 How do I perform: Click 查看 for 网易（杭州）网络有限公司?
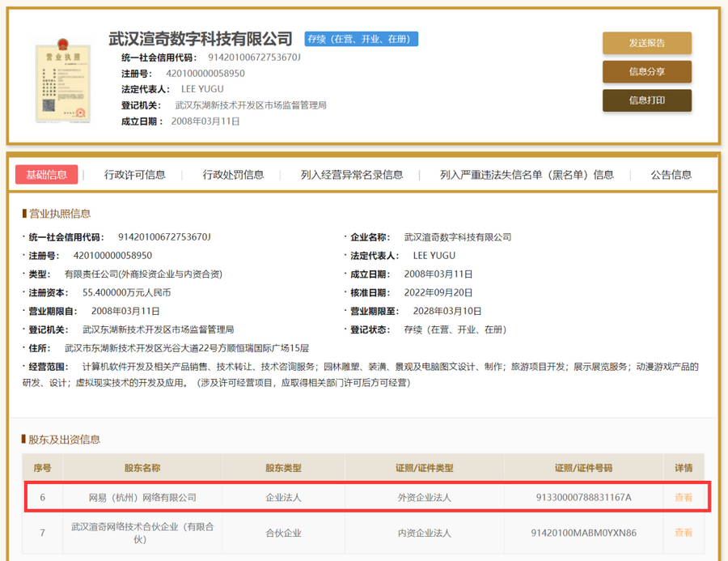[684, 499]
